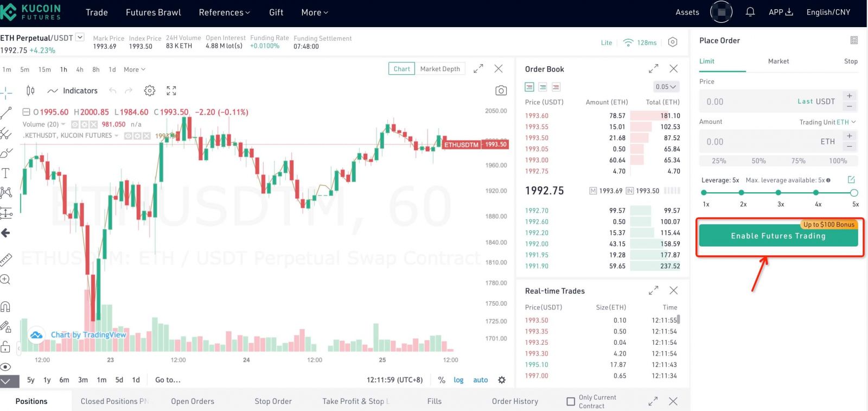
Task: Click the zoom in tool
Action: pyautogui.click(x=5, y=280)
